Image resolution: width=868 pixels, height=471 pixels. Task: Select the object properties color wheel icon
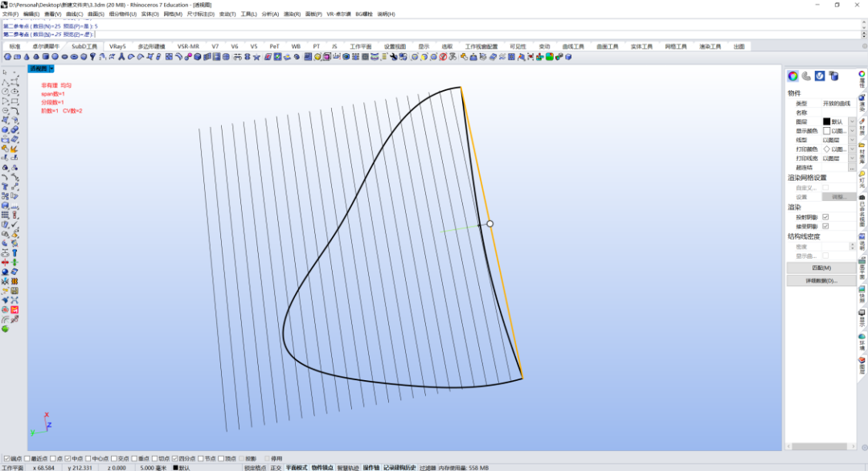tap(792, 76)
